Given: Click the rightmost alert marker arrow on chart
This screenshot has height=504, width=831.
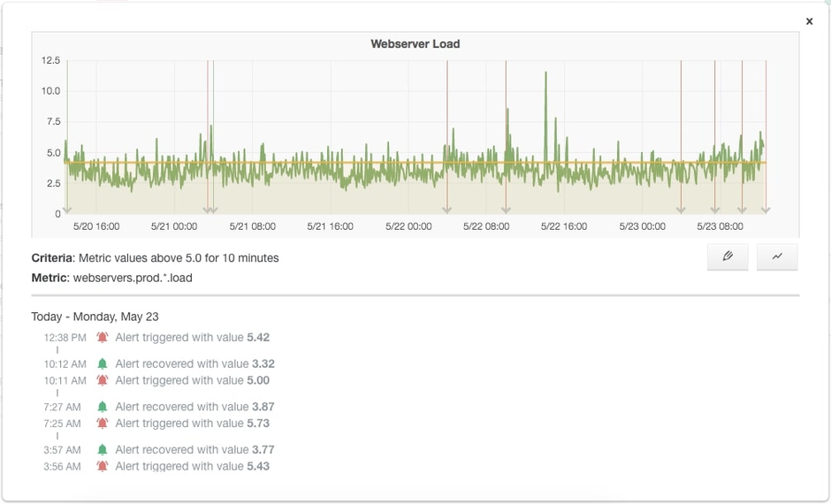Looking at the screenshot, I should (x=766, y=210).
